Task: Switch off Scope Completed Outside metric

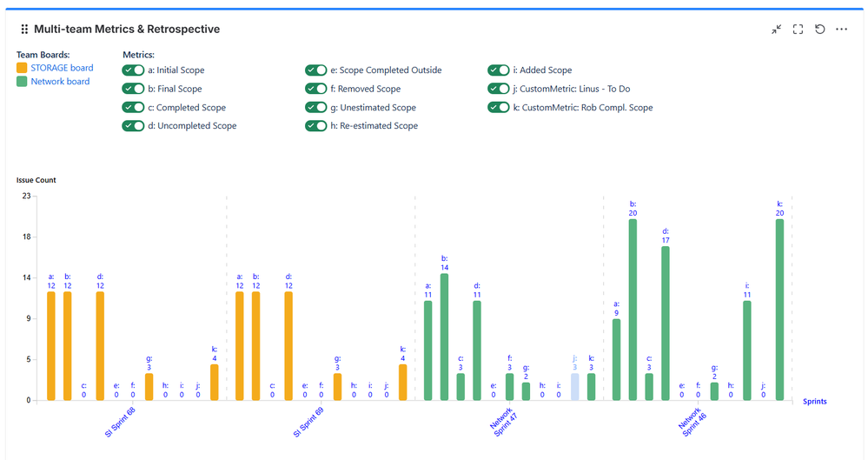Action: 316,70
